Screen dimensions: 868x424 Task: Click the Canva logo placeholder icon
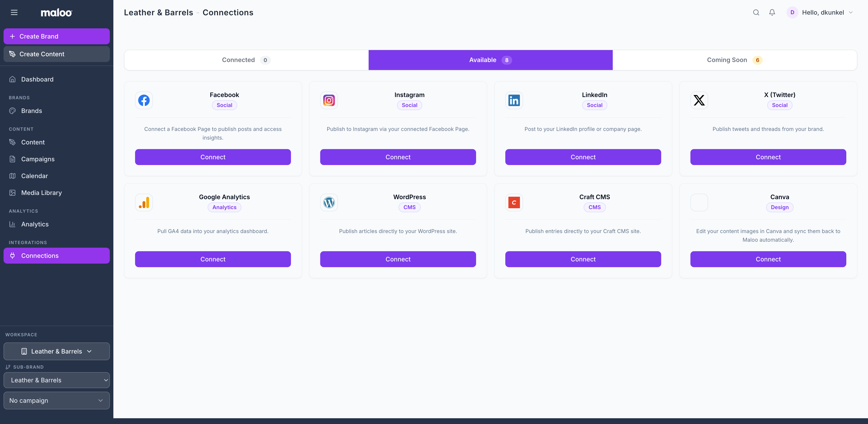(x=699, y=202)
